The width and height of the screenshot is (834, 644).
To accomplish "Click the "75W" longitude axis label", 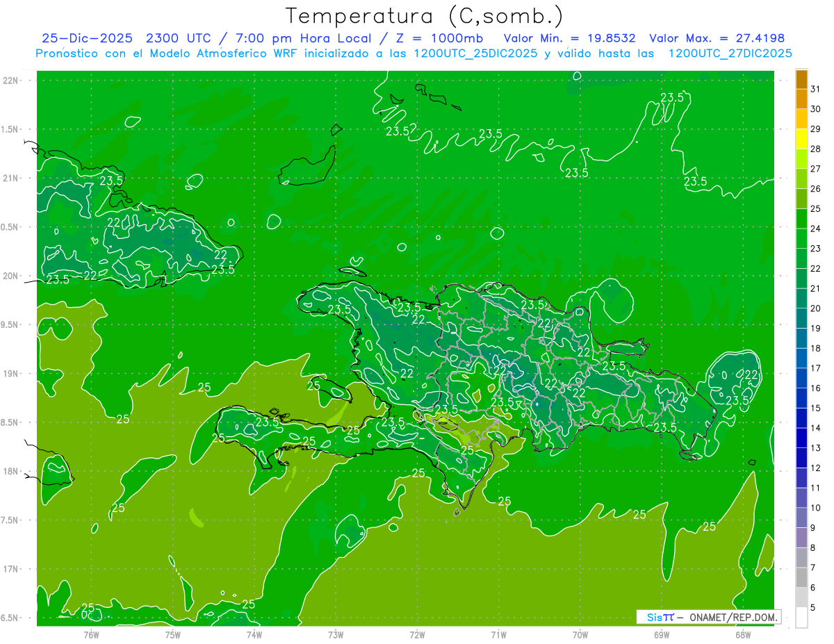I will pyautogui.click(x=173, y=634).
